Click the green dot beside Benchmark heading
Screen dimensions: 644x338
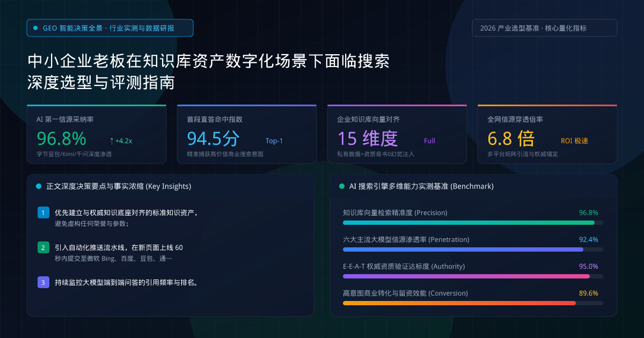coord(342,187)
